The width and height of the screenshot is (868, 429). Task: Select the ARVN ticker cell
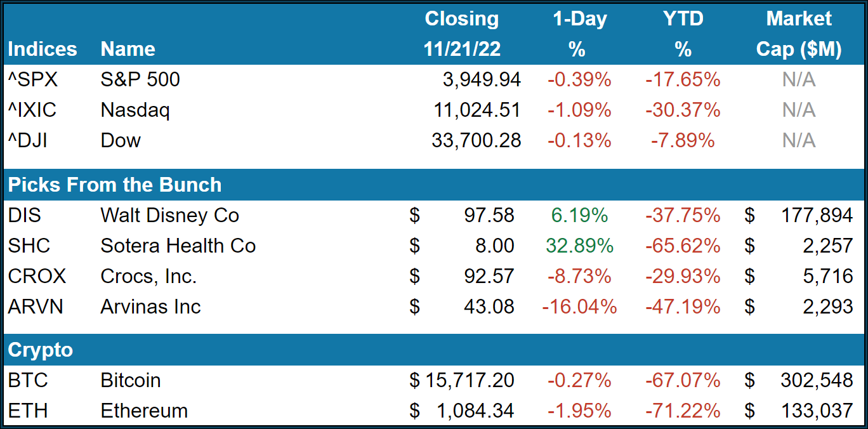[37, 307]
